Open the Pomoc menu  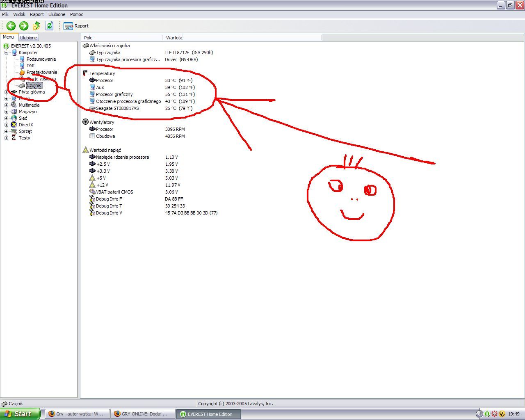(76, 14)
